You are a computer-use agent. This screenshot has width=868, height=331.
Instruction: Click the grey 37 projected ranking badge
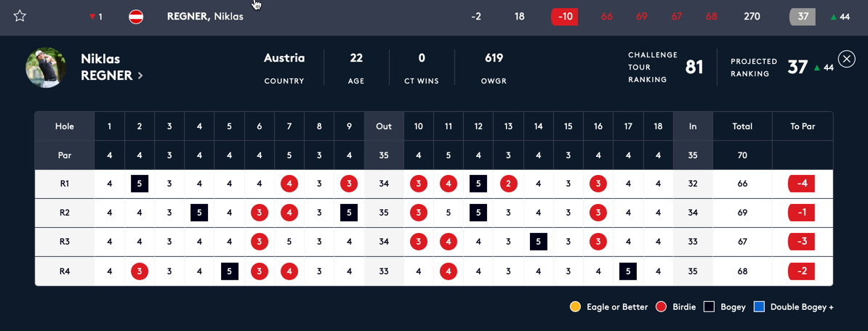[x=803, y=17]
